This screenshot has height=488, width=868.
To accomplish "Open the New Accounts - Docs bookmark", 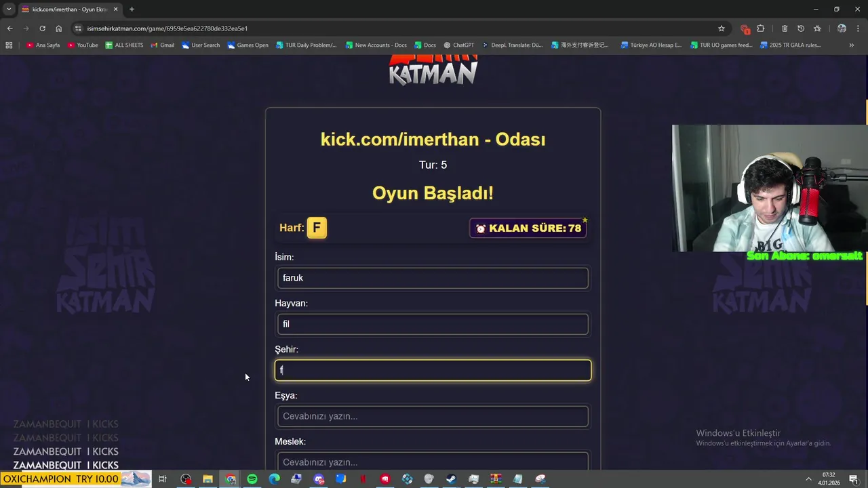I will pos(376,45).
